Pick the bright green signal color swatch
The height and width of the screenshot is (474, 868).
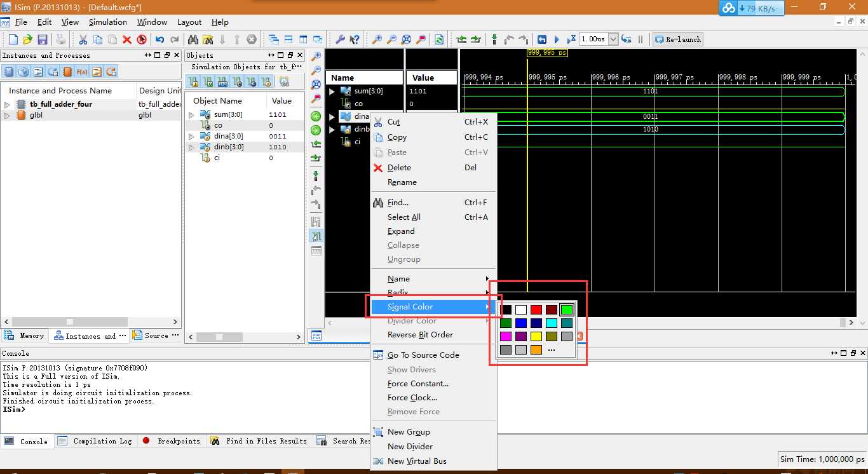567,310
